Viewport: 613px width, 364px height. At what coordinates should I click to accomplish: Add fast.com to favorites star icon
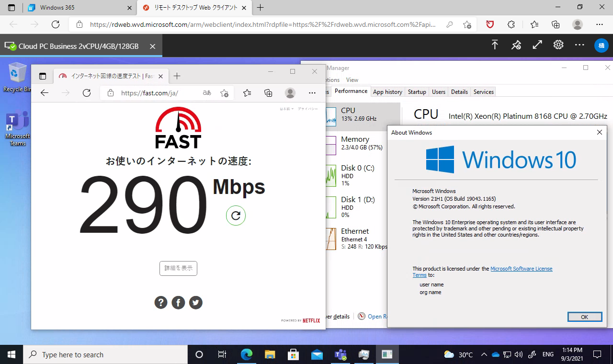click(x=224, y=93)
